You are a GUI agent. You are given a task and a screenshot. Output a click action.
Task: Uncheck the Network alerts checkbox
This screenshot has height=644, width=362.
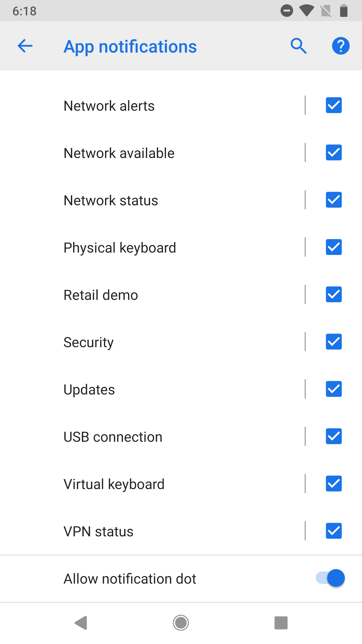(334, 105)
